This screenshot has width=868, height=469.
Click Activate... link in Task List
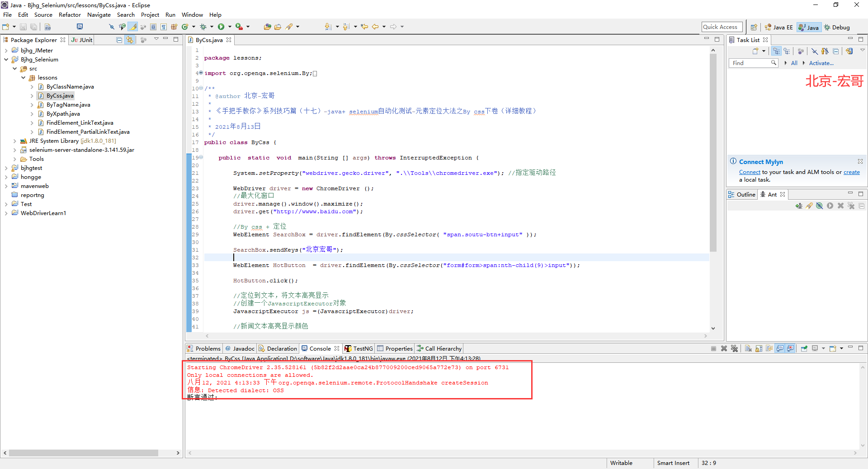tap(821, 63)
